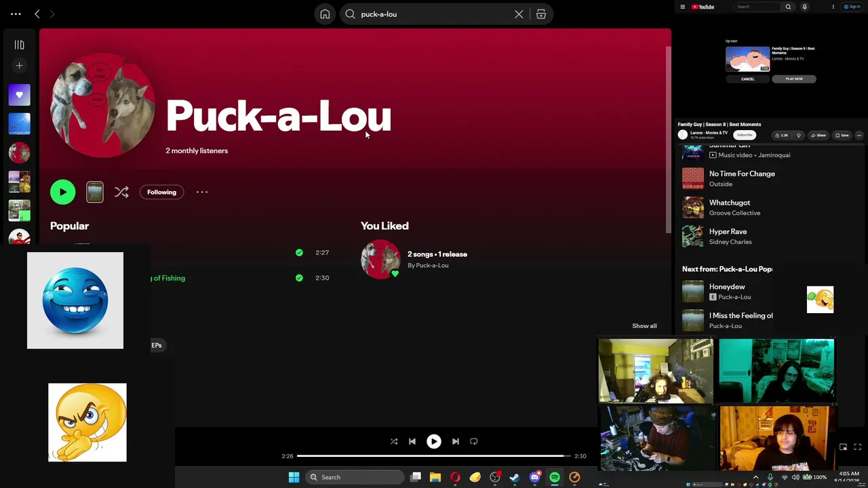Viewport: 868px width, 488px height.
Task: Cancel the YouTube Up next autoplay
Action: (x=747, y=79)
